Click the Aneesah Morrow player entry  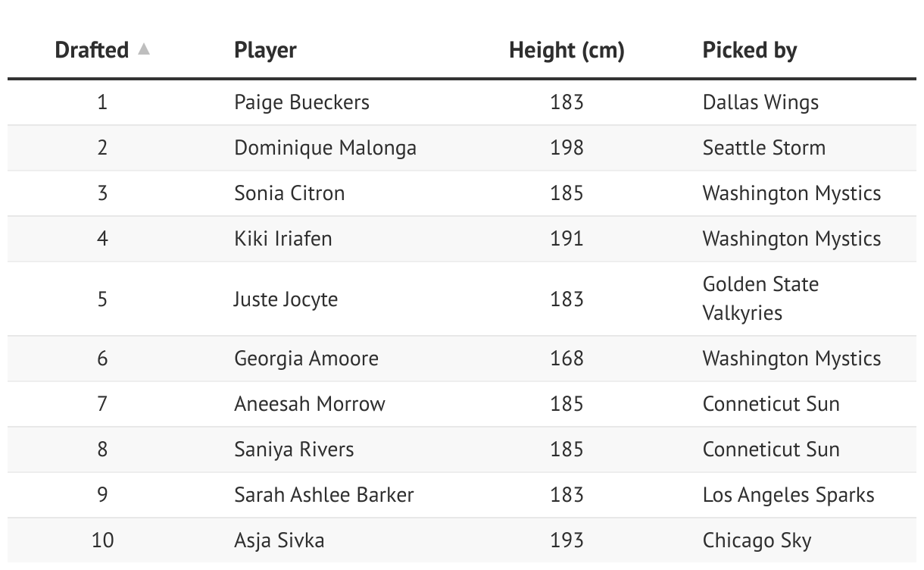[x=309, y=404]
